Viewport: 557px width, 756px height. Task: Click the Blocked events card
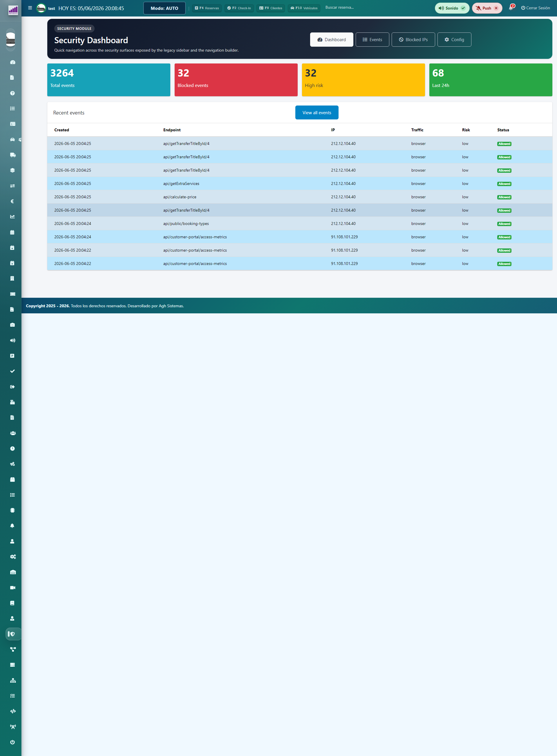[236, 80]
